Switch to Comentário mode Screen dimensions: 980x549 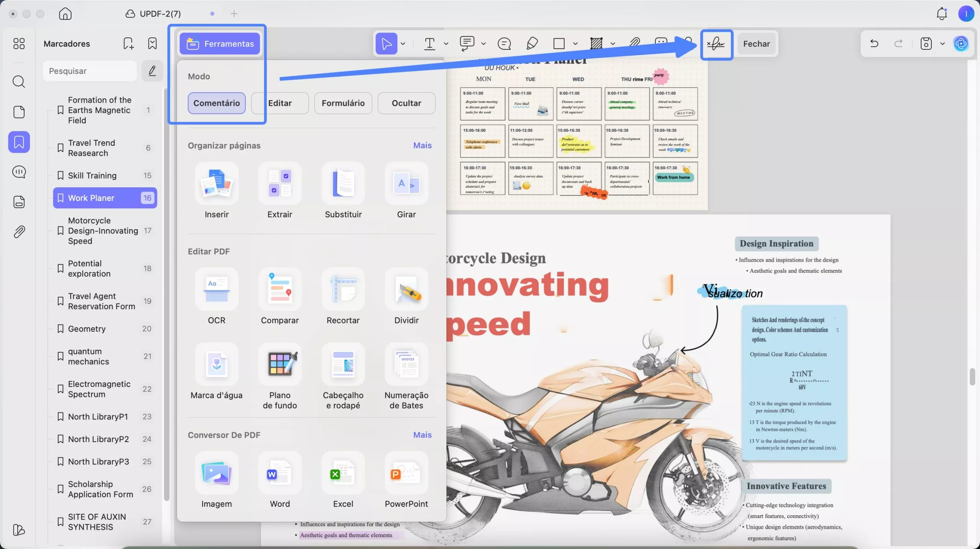tap(217, 103)
